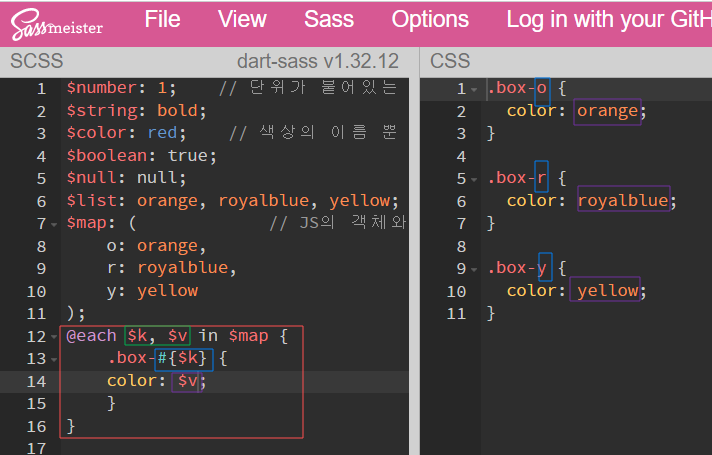The width and height of the screenshot is (712, 455).
Task: Click the $k, $v variables in @each
Action: click(157, 336)
